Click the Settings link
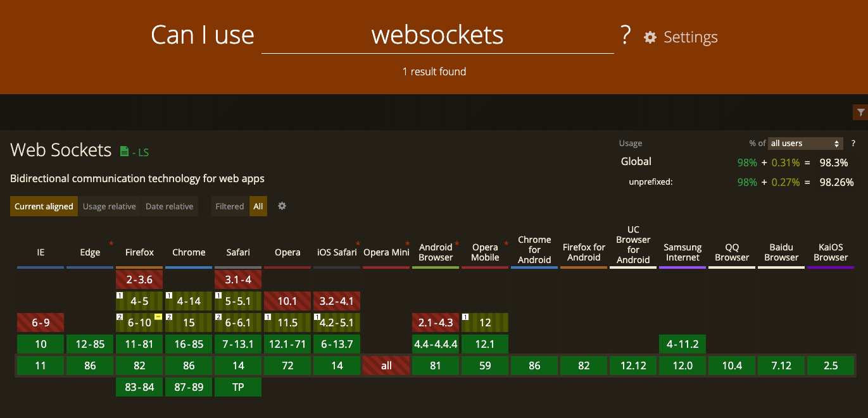Image resolution: width=868 pixels, height=418 pixels. 691,37
